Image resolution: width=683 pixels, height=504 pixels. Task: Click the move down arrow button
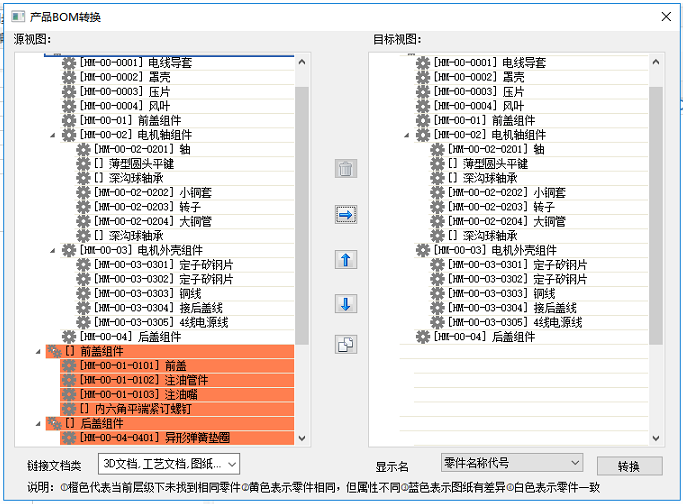346,304
